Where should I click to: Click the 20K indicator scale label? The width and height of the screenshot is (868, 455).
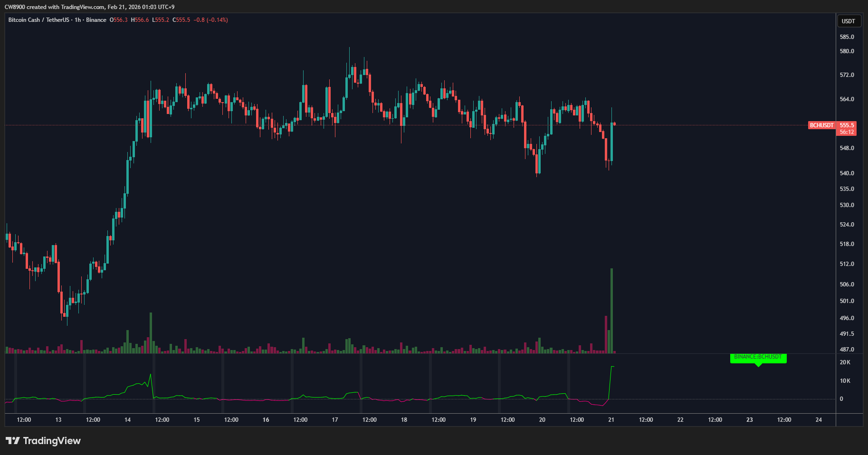pyautogui.click(x=845, y=362)
